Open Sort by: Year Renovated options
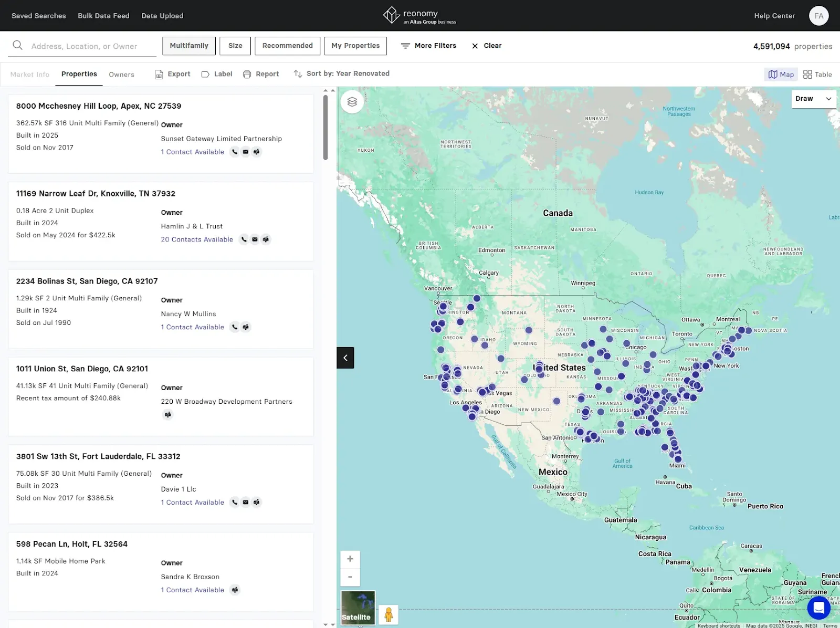Screen dimensions: 840x628 [342, 74]
